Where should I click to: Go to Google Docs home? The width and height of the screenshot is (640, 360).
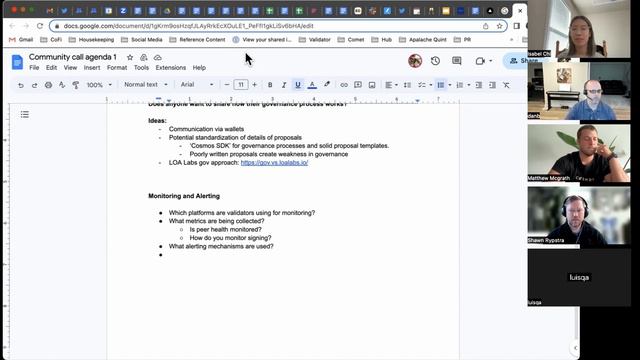(x=17, y=62)
